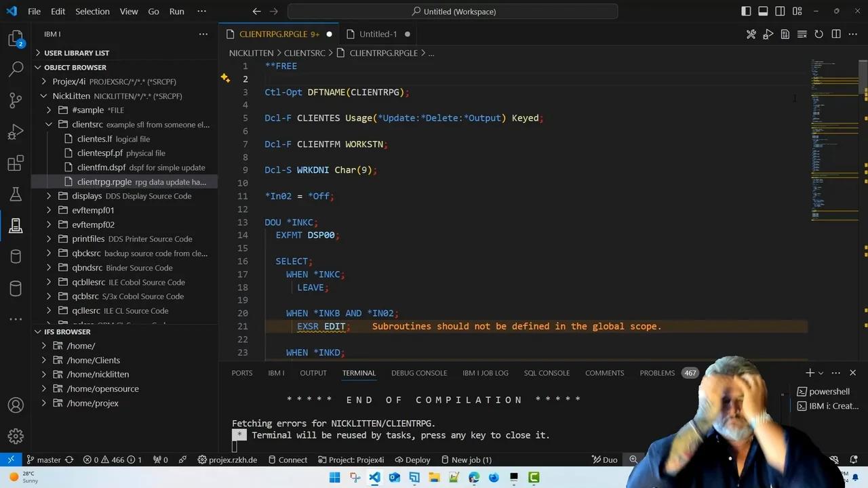Click the ports forwarded status bar item
This screenshot has width=868, height=488.
click(159, 460)
